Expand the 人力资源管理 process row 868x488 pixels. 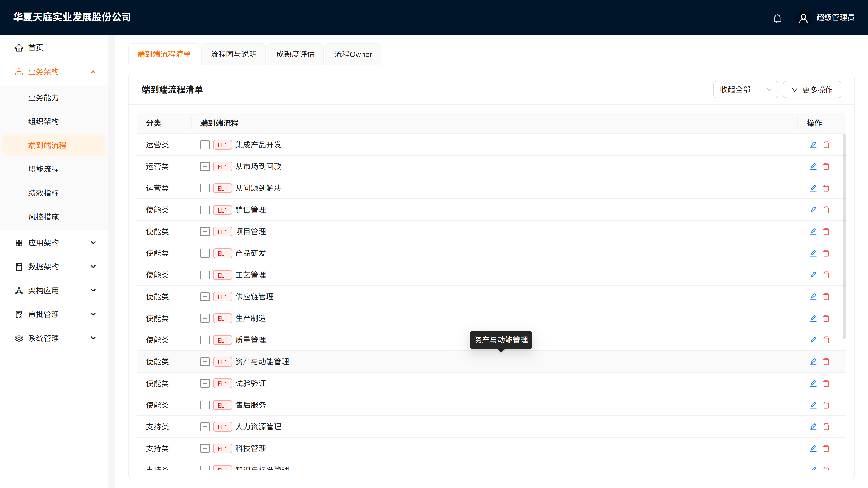click(x=205, y=427)
